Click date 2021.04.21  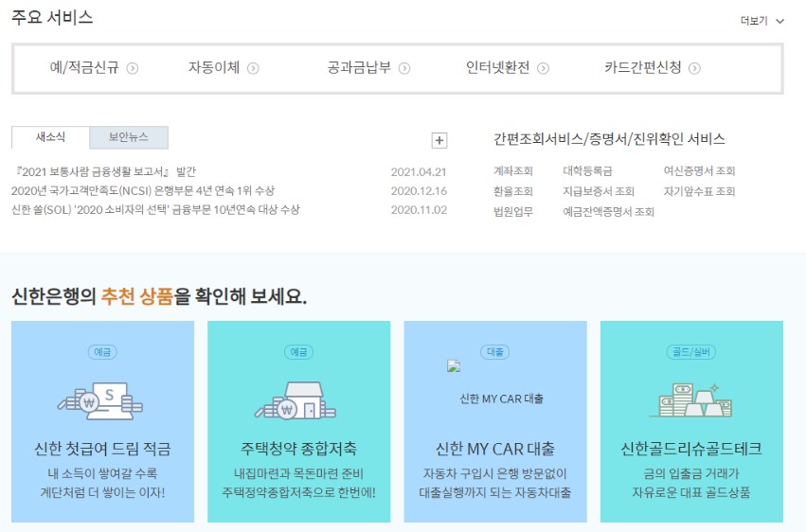coord(419,172)
